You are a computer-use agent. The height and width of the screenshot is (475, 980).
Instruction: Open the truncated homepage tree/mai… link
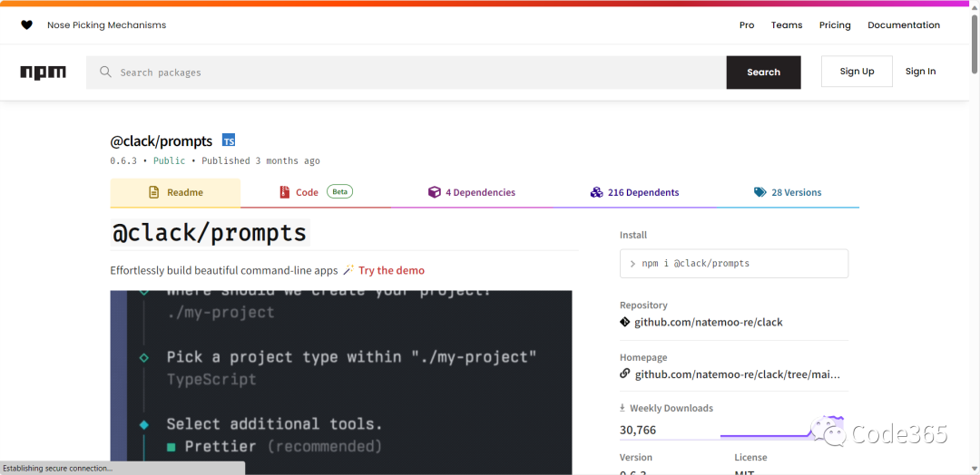pyautogui.click(x=738, y=374)
